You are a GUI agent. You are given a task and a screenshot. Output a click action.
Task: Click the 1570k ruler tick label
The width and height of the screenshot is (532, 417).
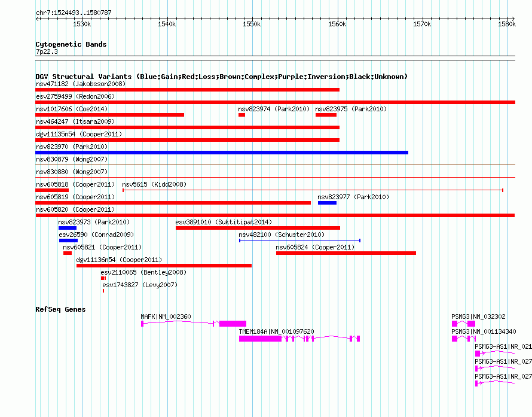coord(422,24)
